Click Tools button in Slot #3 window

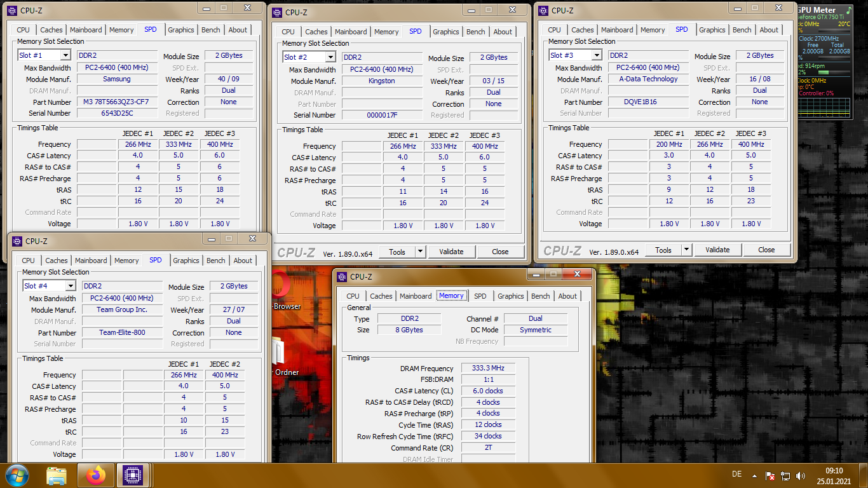point(663,250)
